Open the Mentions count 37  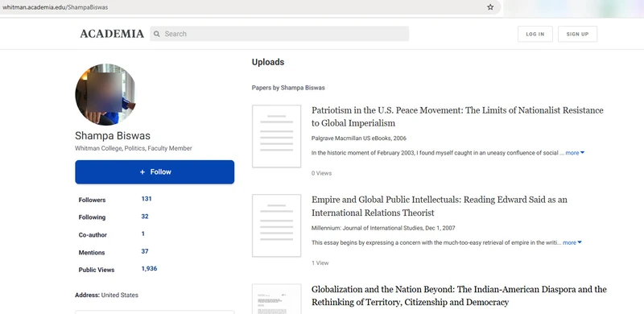(x=145, y=251)
